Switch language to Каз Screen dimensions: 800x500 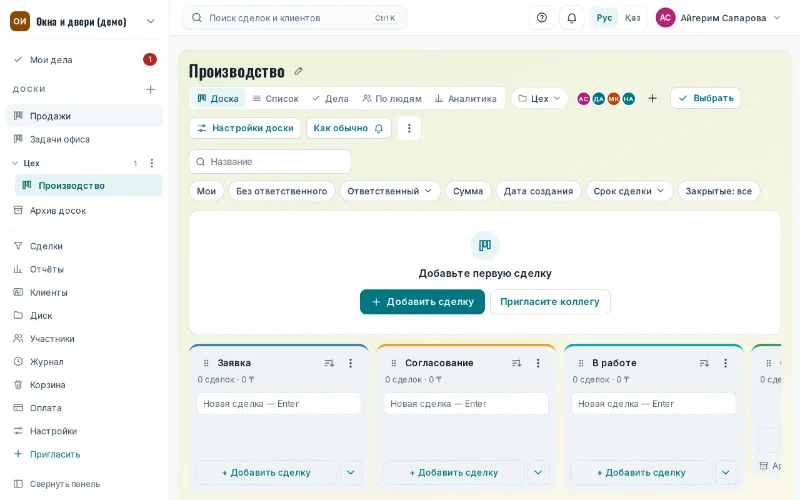pos(633,18)
